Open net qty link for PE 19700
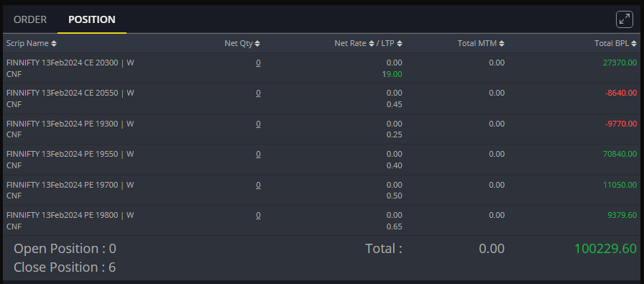Image resolution: width=644 pixels, height=284 pixels. 258,185
